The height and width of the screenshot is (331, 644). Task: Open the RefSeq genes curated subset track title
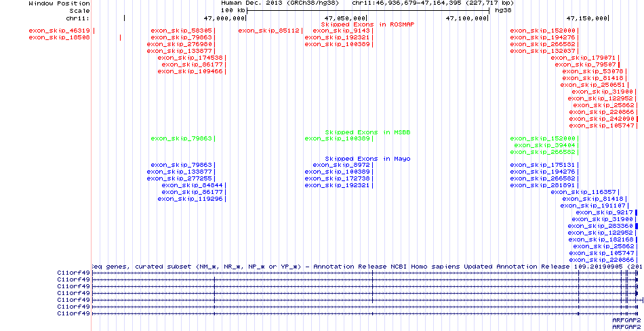click(366, 267)
